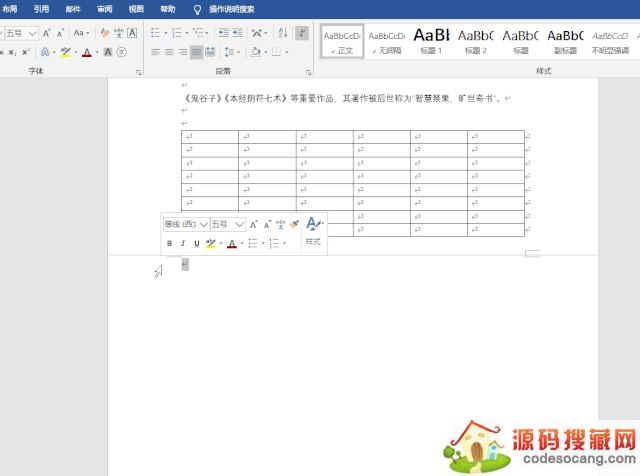The image size is (640, 476).
Task: Decrease font size in the ribbon Font group
Action: click(x=60, y=33)
